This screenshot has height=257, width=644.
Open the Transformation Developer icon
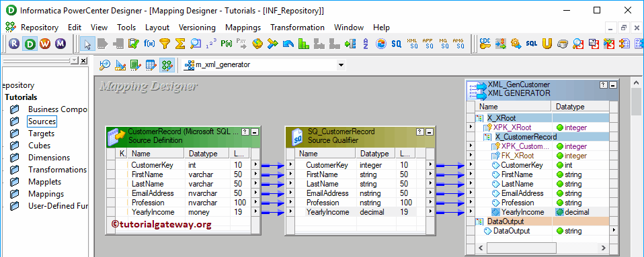coord(136,65)
